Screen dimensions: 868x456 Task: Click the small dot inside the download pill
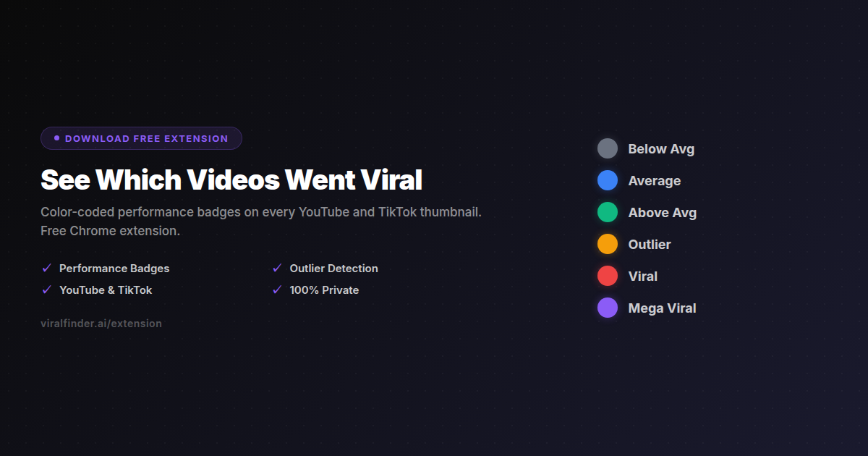[56, 138]
